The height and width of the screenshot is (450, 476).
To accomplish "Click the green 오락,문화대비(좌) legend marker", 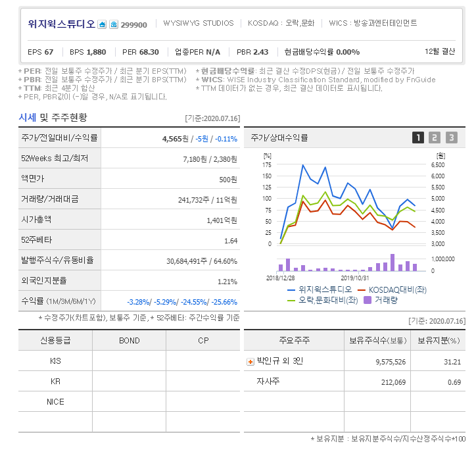I will coord(291,301).
